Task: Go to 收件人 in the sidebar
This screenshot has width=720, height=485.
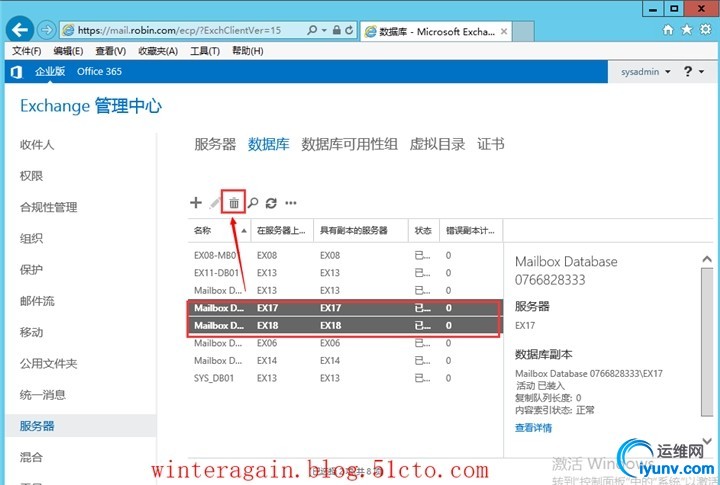Action: (x=37, y=145)
